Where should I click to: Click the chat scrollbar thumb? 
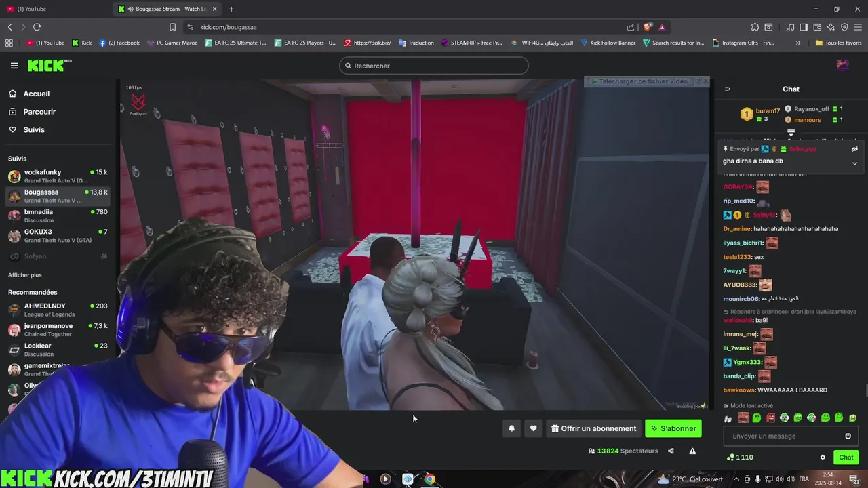866,390
